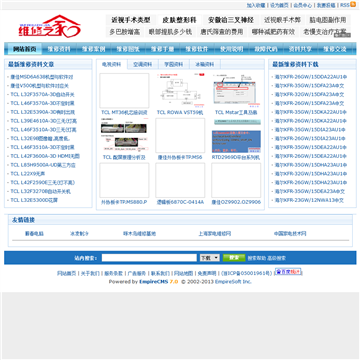The height and width of the screenshot is (360, 360).
Task: Open the 故障代码 navigation item
Action: click(x=266, y=49)
